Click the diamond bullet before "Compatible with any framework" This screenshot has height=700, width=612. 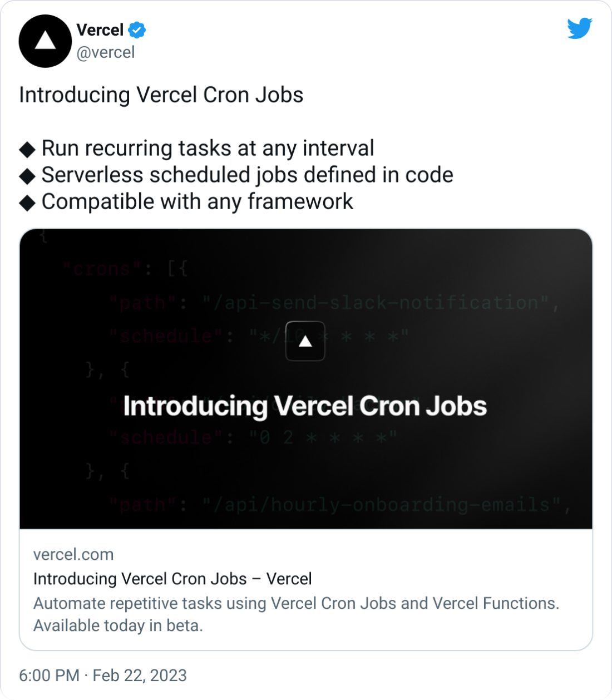(27, 203)
